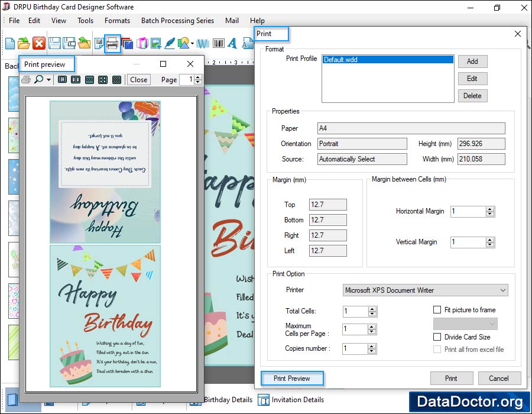Click the Orientation field showing Portrait

tap(362, 144)
